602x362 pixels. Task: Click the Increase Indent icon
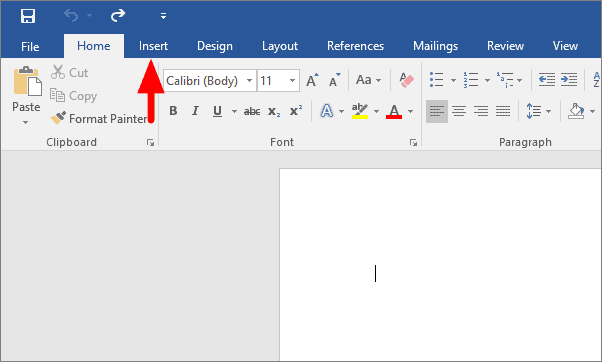tap(569, 79)
